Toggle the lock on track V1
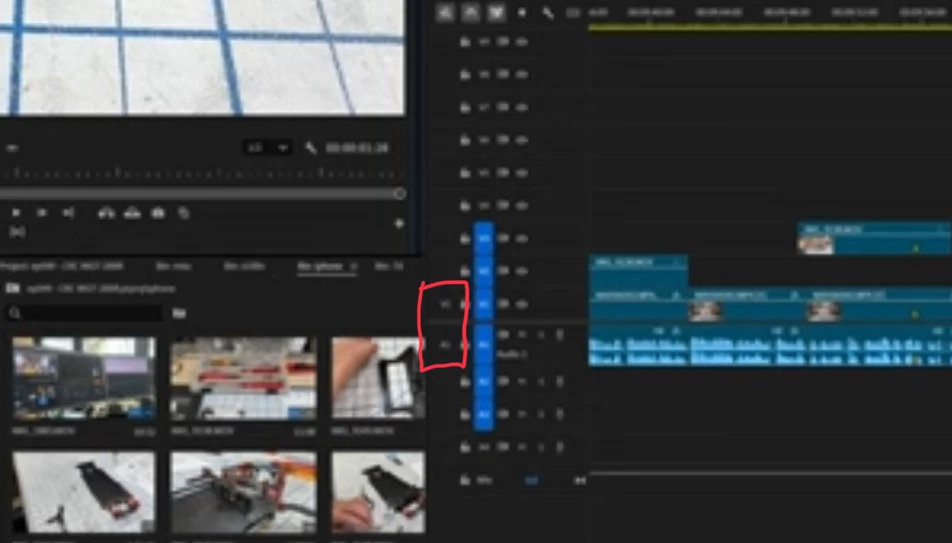The image size is (952, 543). coord(465,304)
